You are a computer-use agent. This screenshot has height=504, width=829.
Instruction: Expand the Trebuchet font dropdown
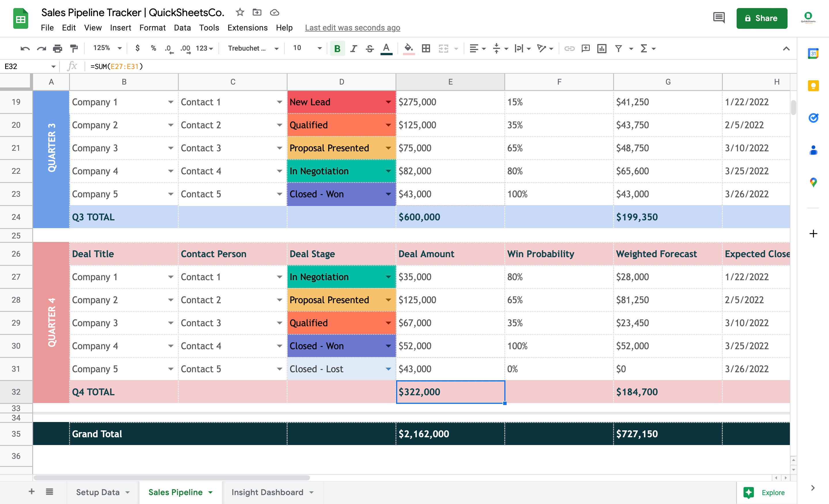[x=253, y=48]
